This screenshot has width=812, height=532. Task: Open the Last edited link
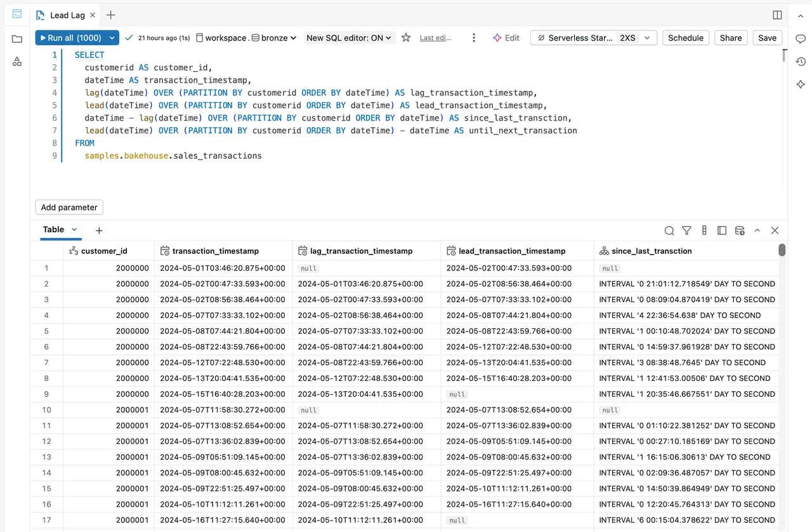coord(435,38)
